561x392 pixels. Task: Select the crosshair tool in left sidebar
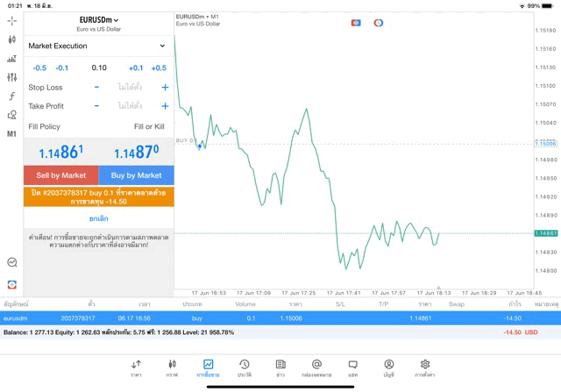pos(11,20)
